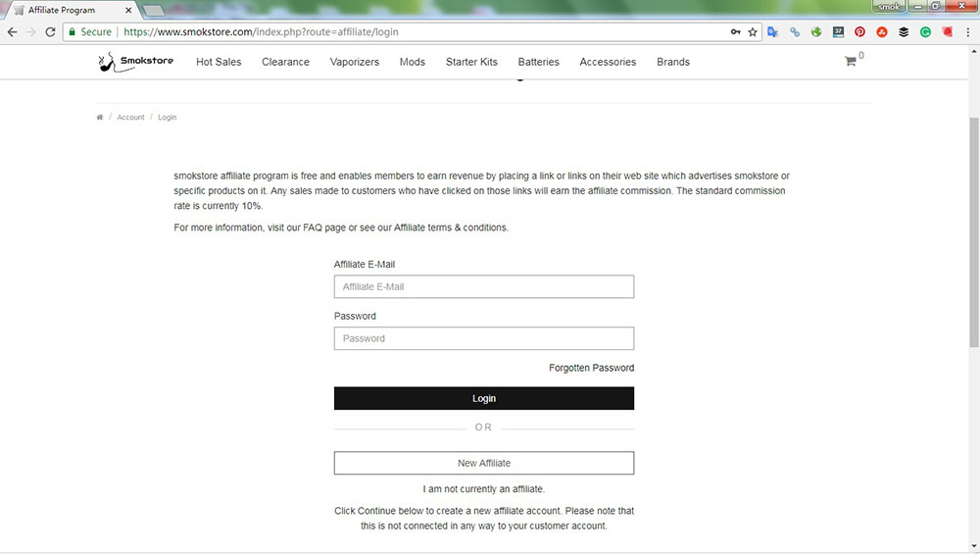Open the Mods menu
980x554 pixels.
click(413, 62)
